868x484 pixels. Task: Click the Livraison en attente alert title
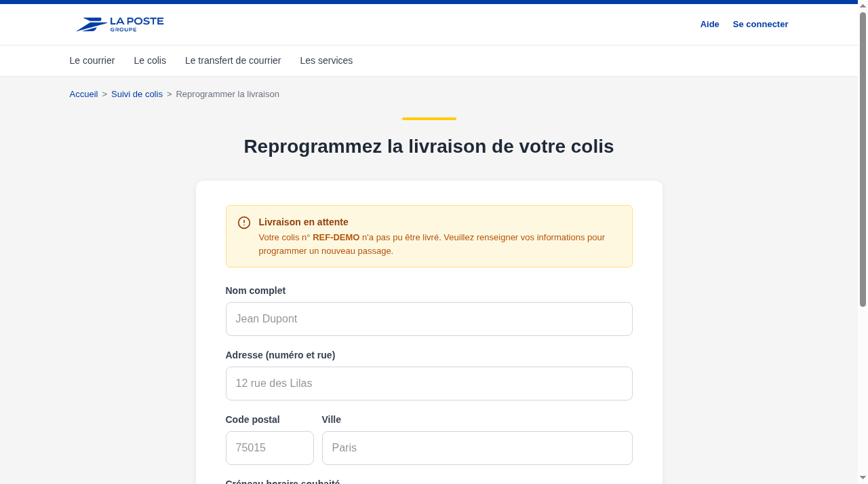tap(303, 222)
